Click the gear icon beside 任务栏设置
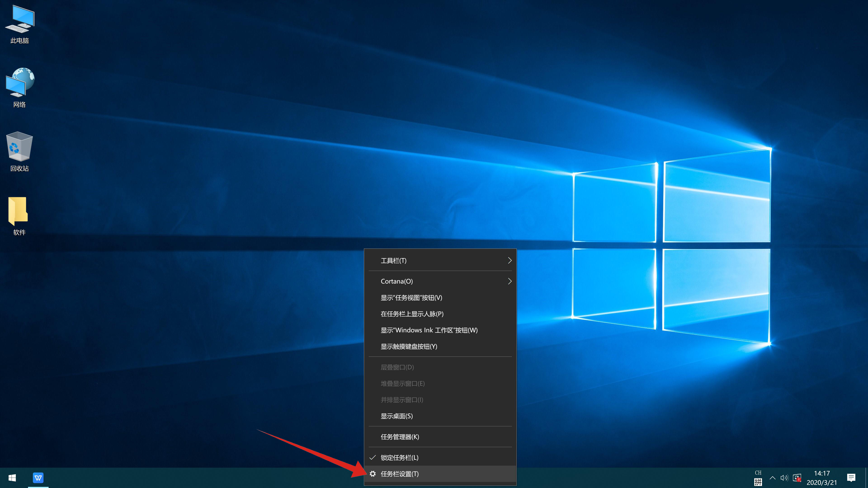 [373, 474]
